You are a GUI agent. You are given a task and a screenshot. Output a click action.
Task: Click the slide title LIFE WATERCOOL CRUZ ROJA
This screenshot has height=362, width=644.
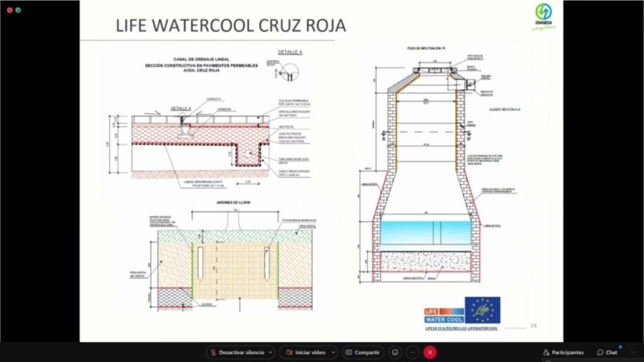pyautogui.click(x=231, y=26)
